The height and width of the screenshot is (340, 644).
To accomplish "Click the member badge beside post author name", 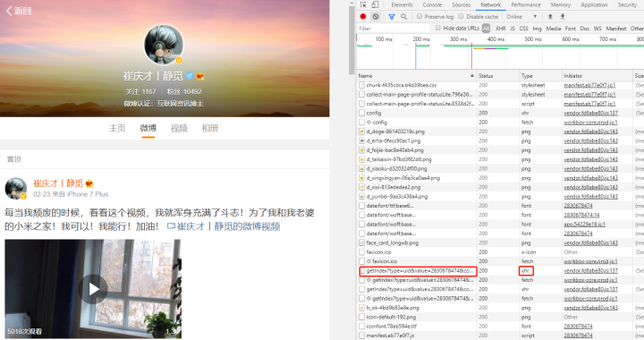I will 89,183.
